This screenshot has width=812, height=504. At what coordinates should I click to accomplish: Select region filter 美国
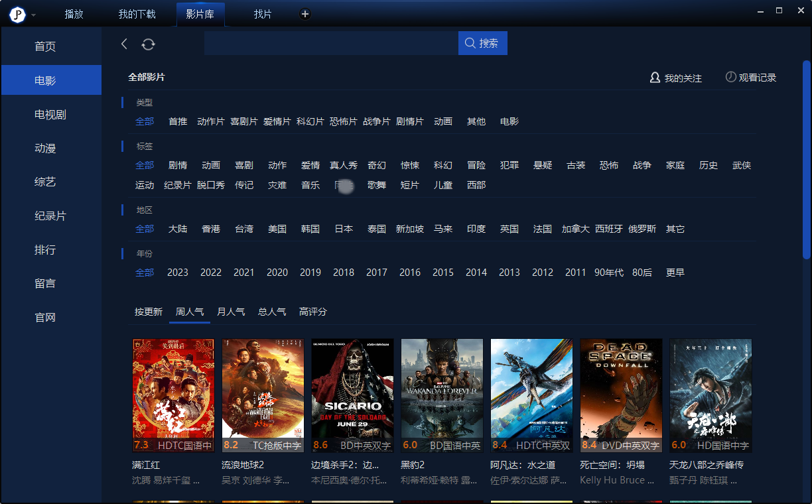tap(277, 229)
